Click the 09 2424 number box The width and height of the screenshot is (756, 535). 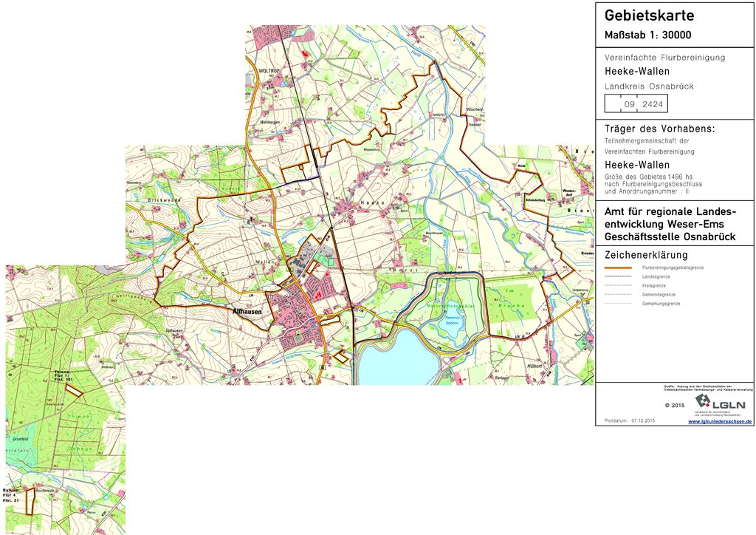click(641, 105)
